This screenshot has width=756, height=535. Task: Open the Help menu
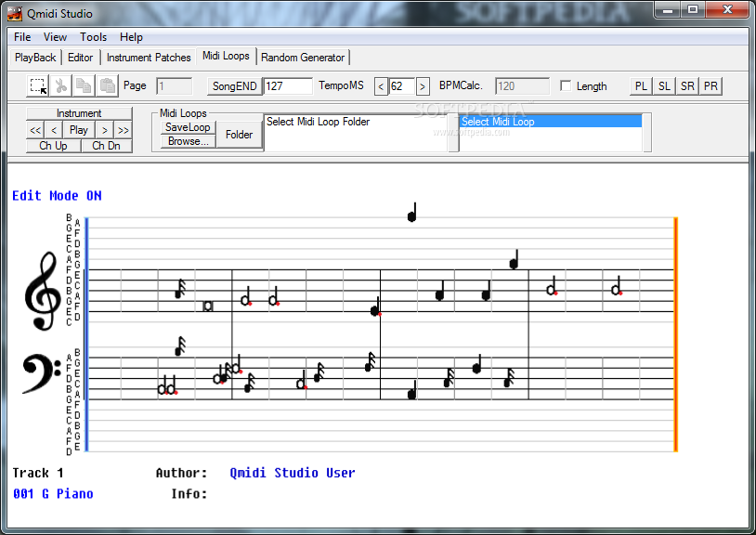(x=131, y=37)
